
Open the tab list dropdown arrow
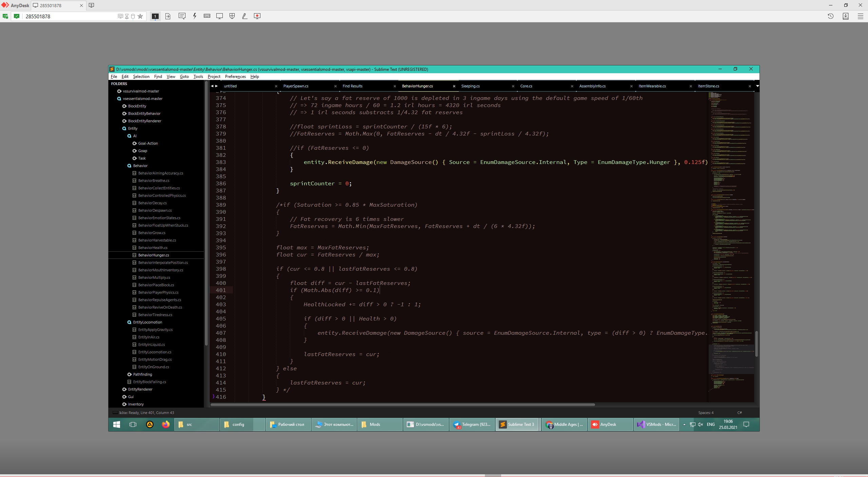tap(757, 86)
